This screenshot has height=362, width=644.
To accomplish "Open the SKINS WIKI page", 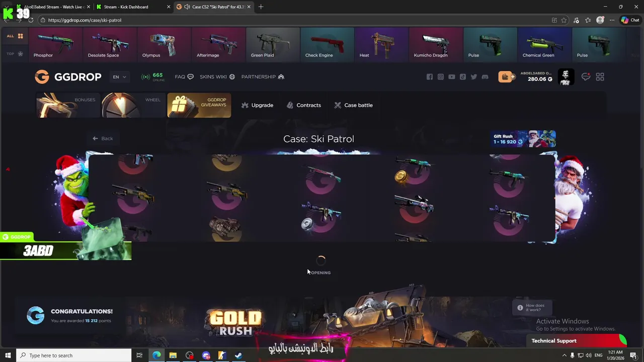I will 217,77.
